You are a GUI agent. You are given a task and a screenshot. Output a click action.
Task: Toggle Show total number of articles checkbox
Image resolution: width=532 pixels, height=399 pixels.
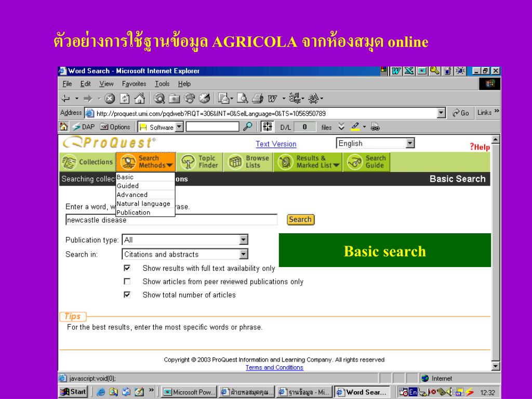127,295
